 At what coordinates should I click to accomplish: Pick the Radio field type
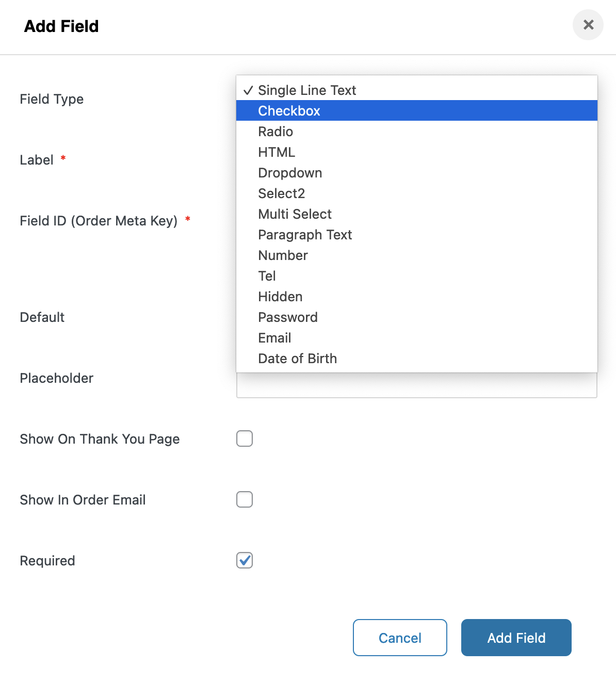275,132
